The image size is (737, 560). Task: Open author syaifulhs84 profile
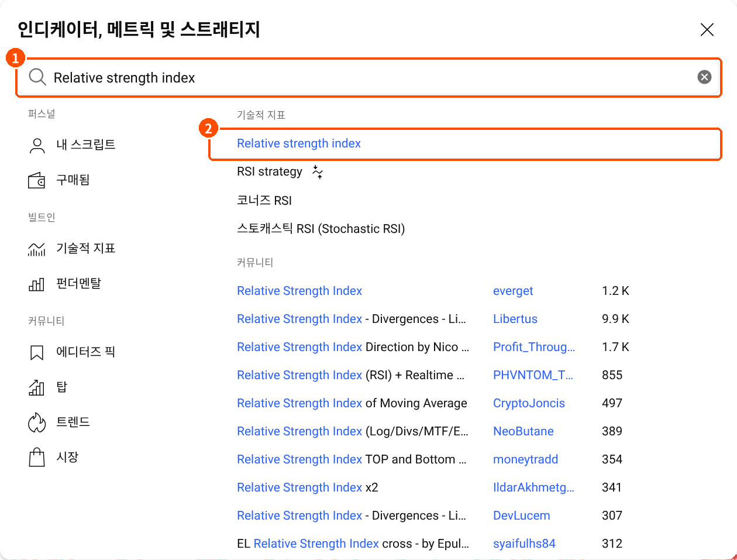click(524, 544)
